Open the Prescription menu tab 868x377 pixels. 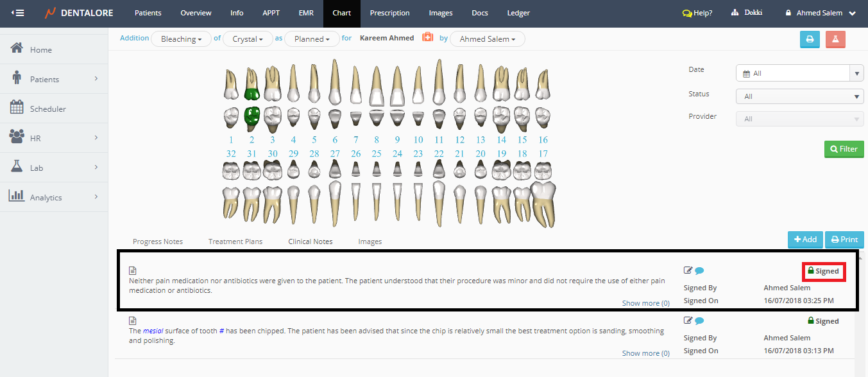point(389,13)
